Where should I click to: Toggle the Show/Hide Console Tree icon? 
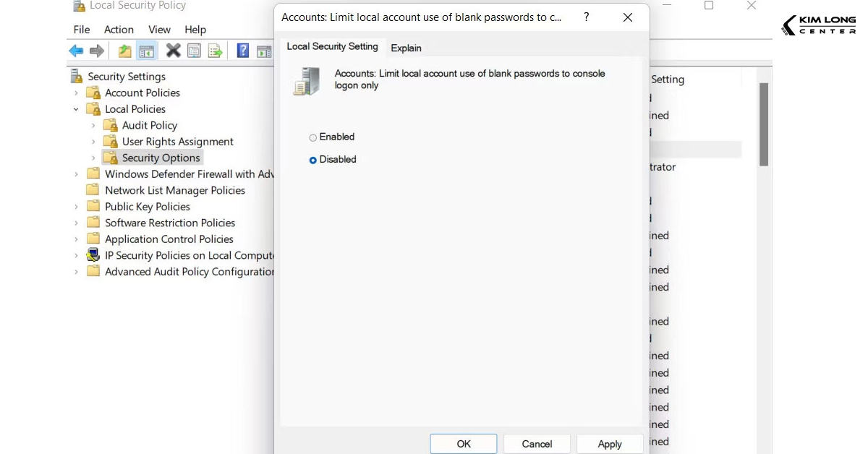(x=147, y=51)
